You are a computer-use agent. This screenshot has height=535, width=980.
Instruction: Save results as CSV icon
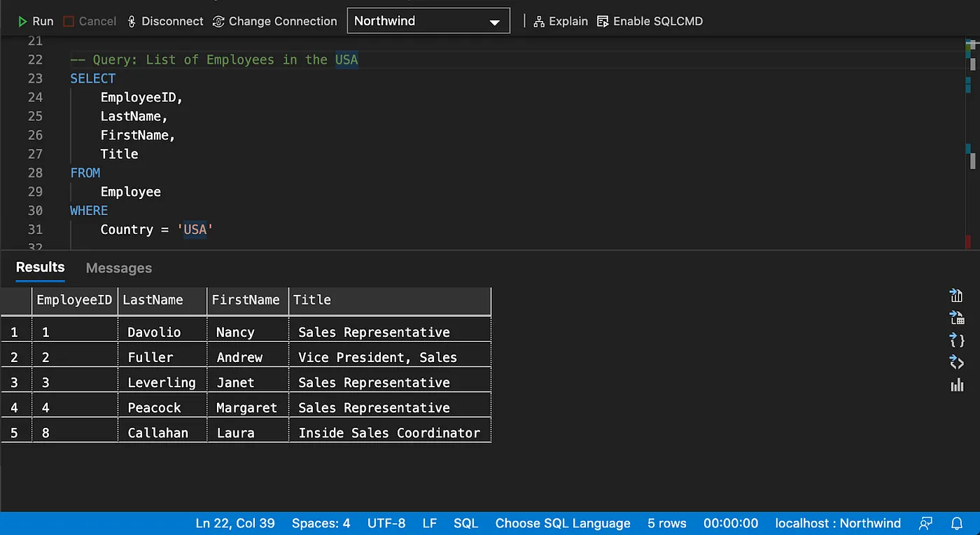(957, 295)
